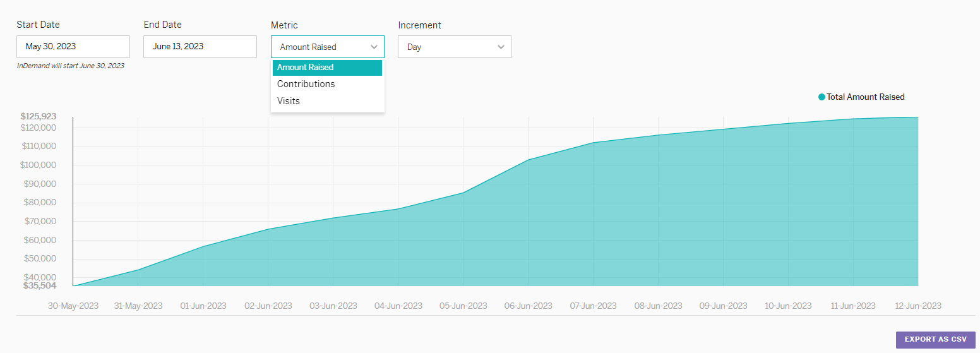Click the Total Amount Raised legend dot
Image resolution: width=980 pixels, height=353 pixels.
click(822, 97)
